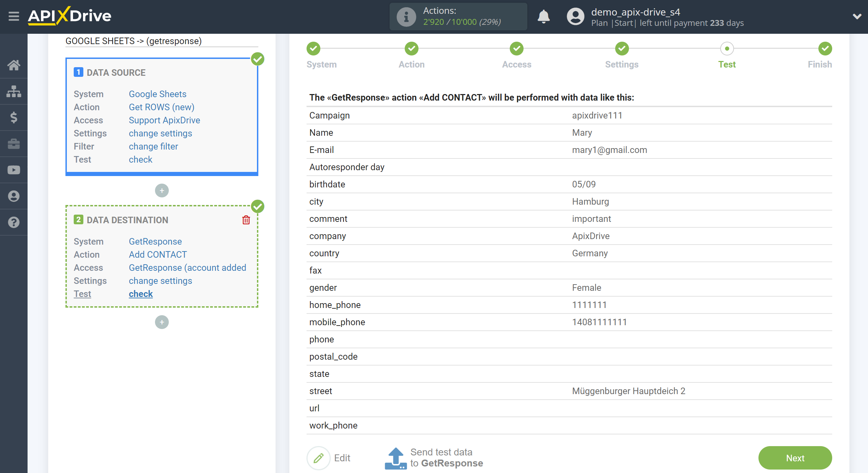Open the actions info icon
Viewport: 868px width, 473px height.
pos(406,17)
